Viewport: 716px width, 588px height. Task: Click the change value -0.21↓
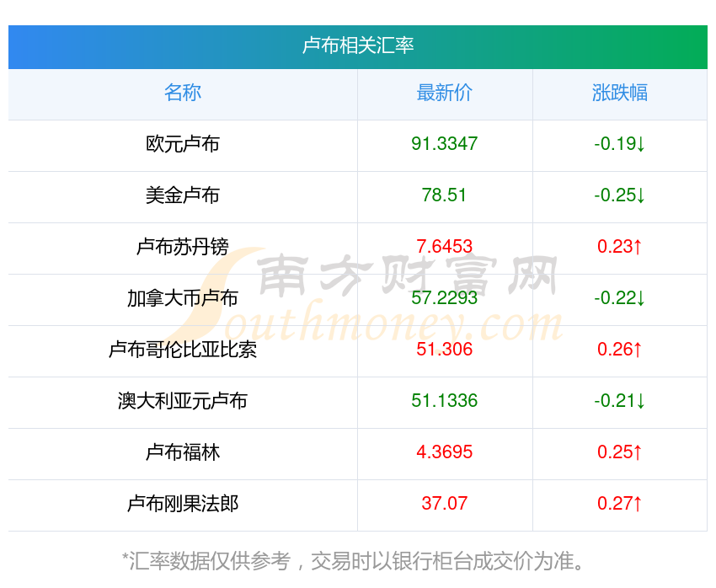pyautogui.click(x=620, y=401)
